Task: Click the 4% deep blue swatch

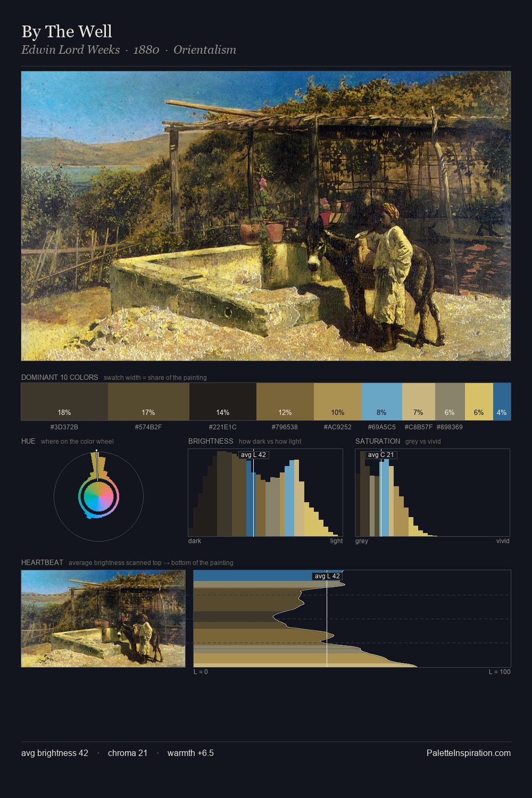Action: (x=502, y=402)
